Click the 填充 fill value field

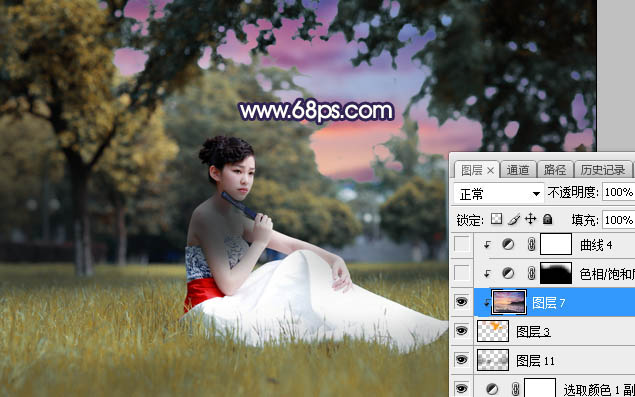tap(618, 220)
